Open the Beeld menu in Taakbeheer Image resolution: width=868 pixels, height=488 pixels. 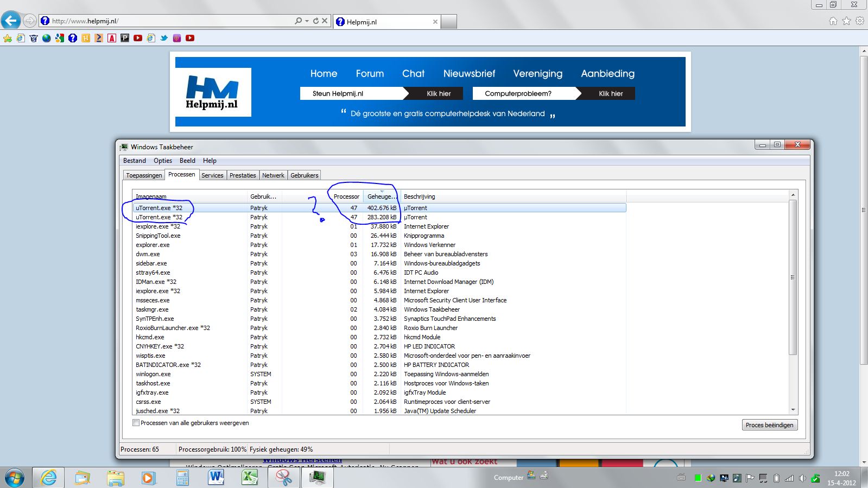pyautogui.click(x=187, y=161)
